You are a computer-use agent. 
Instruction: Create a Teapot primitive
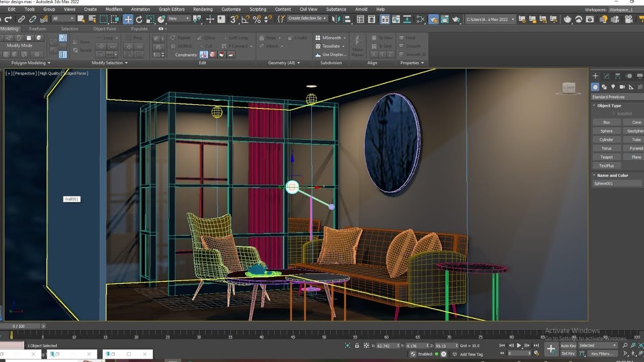pos(606,157)
